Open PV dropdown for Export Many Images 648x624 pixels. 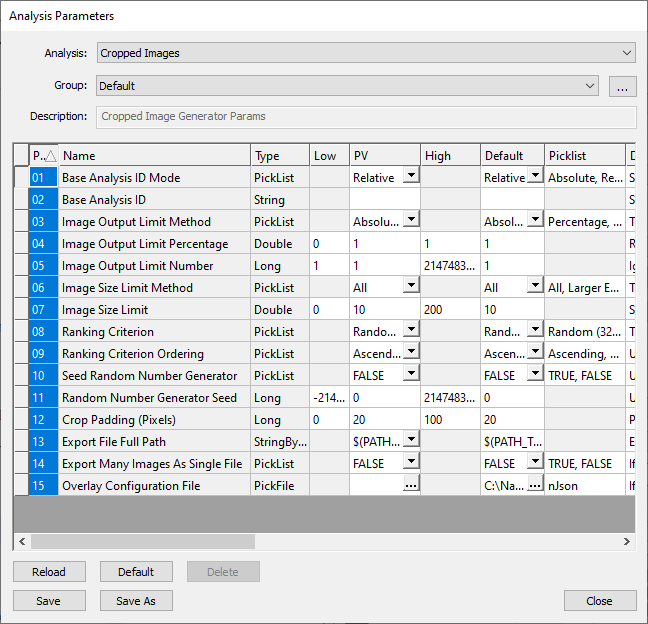point(410,464)
